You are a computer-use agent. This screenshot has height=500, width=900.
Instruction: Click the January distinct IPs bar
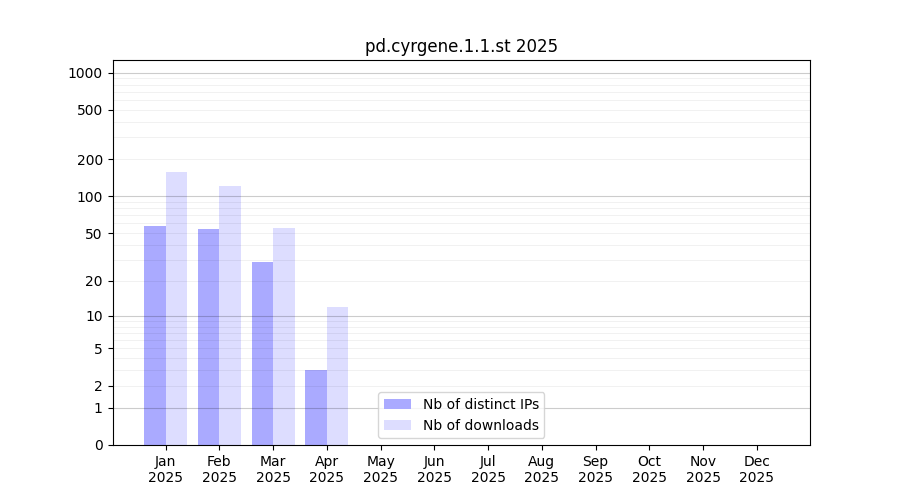(155, 335)
